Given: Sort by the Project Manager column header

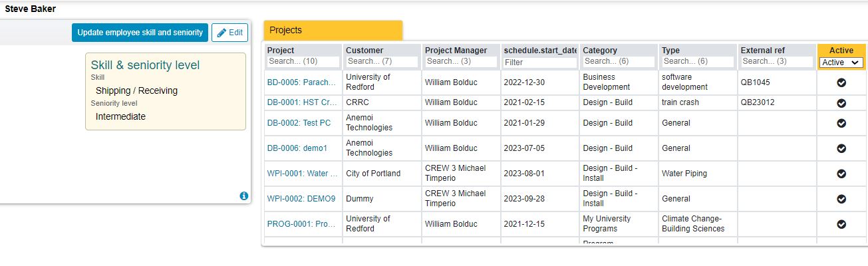Looking at the screenshot, I should [456, 51].
